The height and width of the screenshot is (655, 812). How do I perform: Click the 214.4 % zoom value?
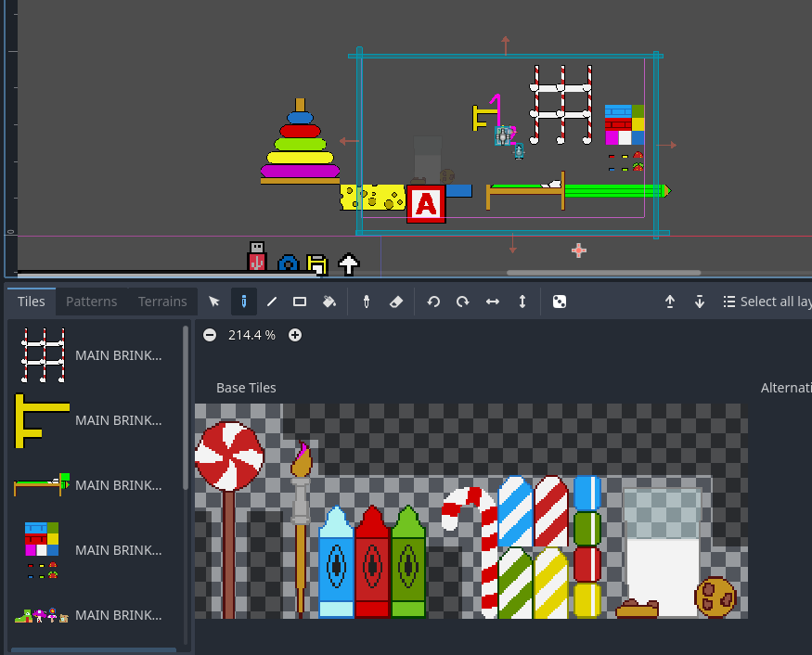coord(251,335)
